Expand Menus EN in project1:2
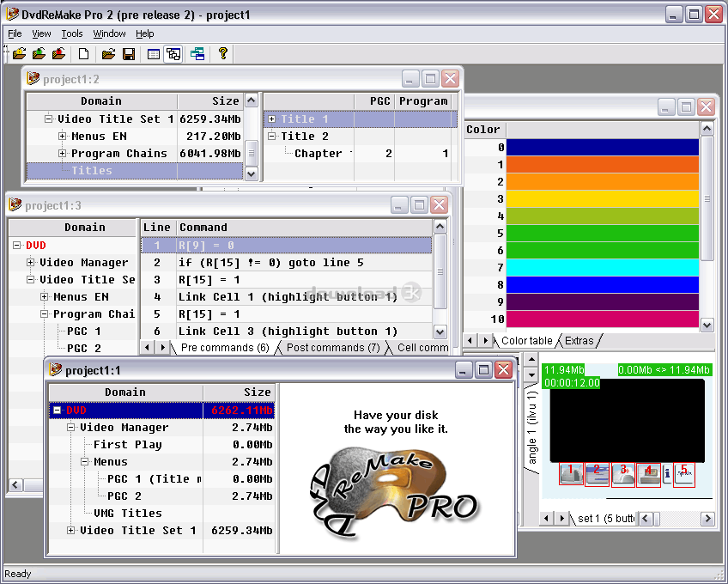728x584 pixels. (62, 137)
